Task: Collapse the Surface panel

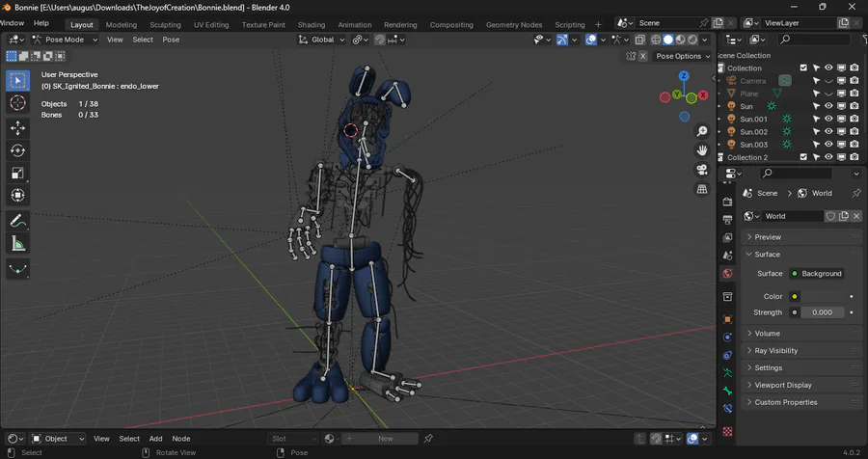Action: pos(801,255)
